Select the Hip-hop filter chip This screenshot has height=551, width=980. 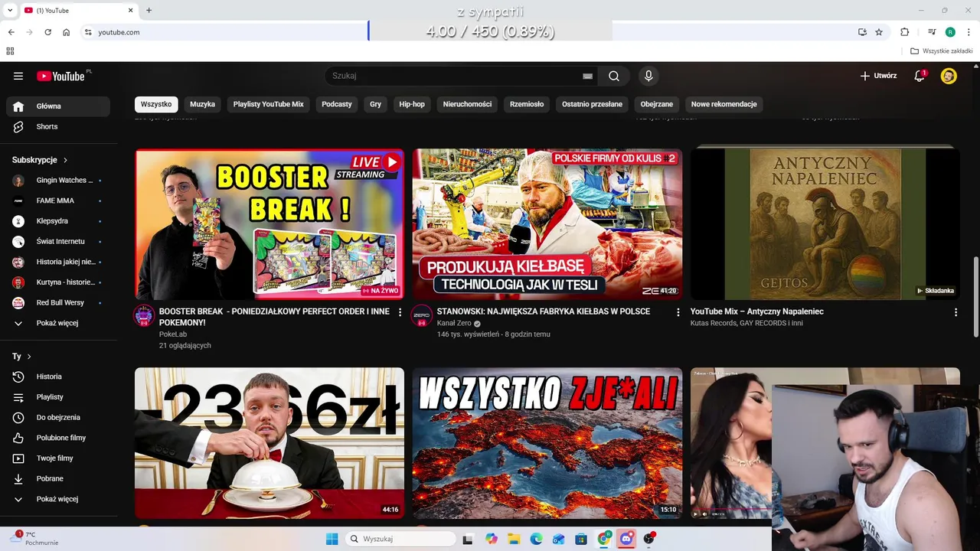coord(412,104)
